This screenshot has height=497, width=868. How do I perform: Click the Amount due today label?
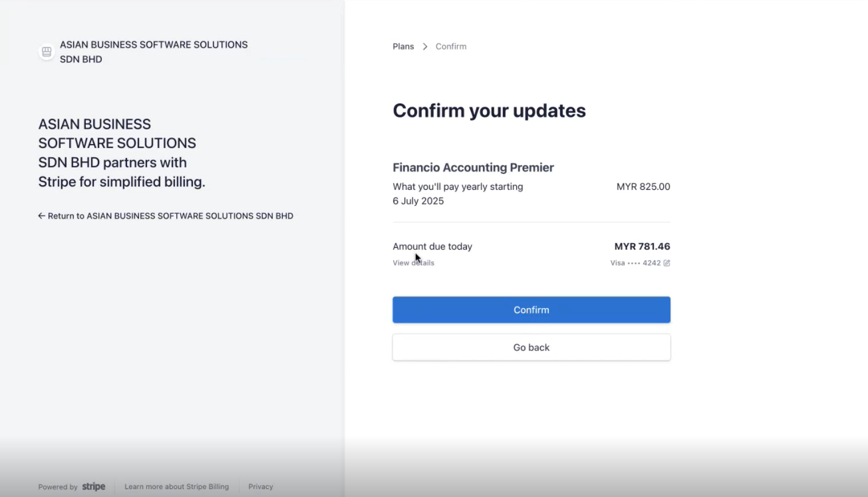[x=433, y=246]
